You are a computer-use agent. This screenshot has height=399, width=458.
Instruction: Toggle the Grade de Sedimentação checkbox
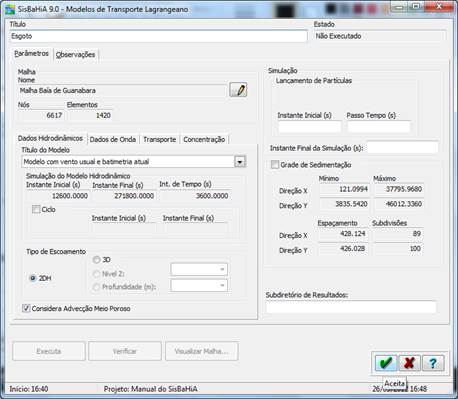click(275, 164)
